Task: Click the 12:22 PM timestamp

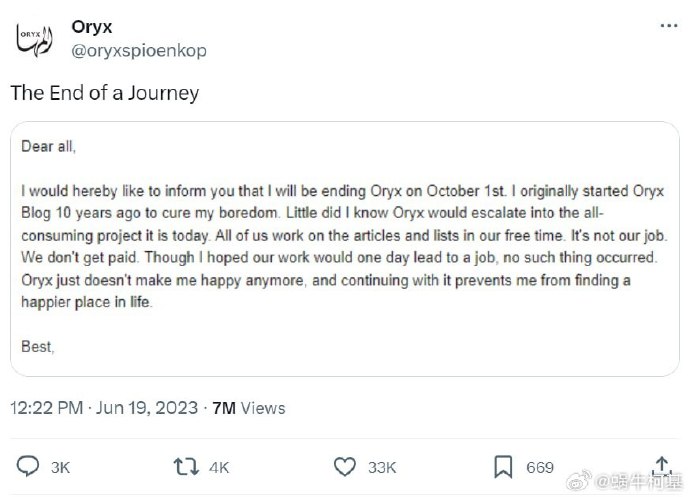Action: (x=45, y=408)
